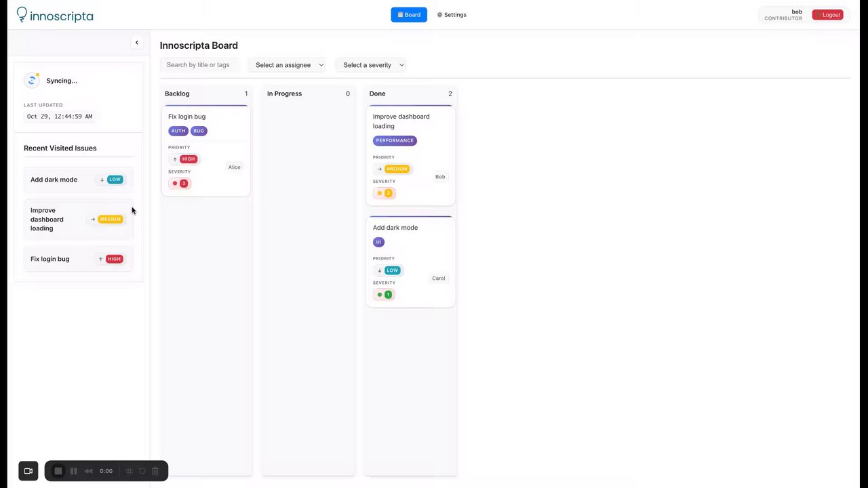Delete the recording with the trash icon
Viewport: 868px width, 488px height.
[155, 471]
